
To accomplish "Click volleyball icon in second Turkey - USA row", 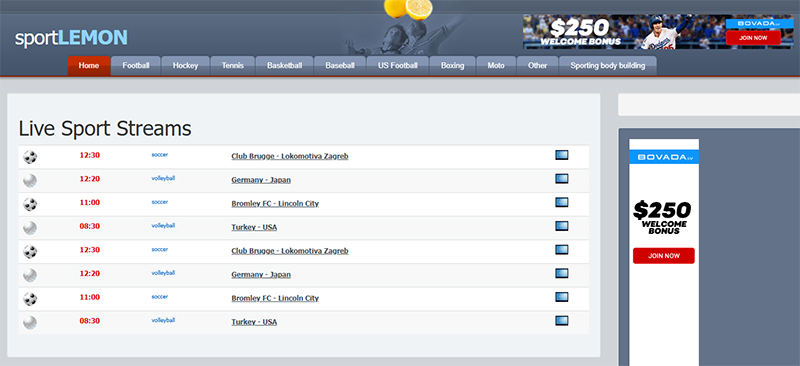I will [x=30, y=322].
